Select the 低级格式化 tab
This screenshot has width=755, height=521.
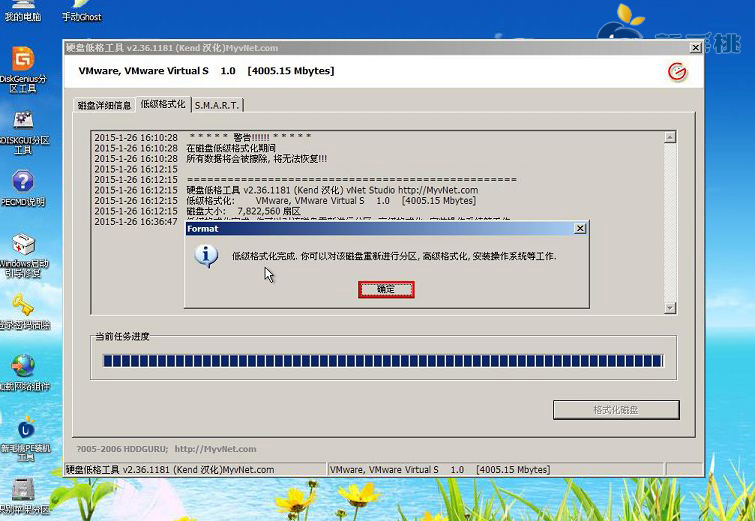click(163, 104)
